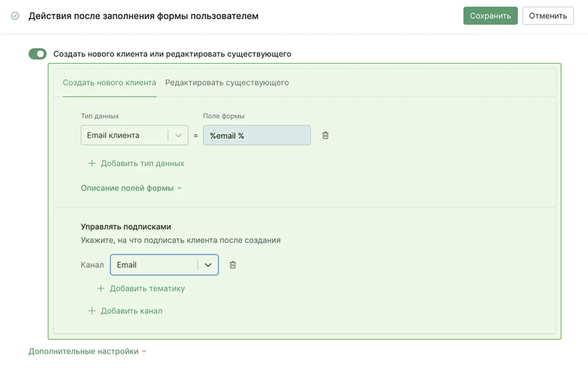Toggle off Создать нового клиента switch
Screen dimensions: 588x368
pyautogui.click(x=38, y=54)
